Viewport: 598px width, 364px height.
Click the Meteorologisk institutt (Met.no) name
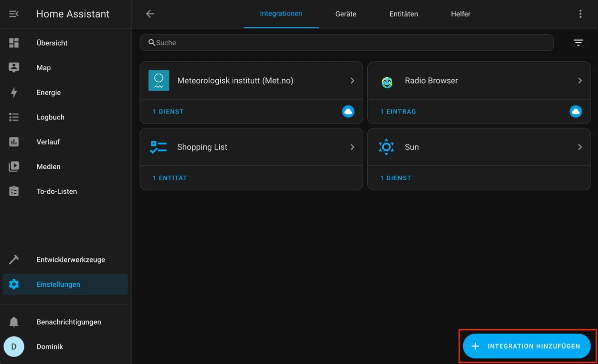[x=235, y=81]
